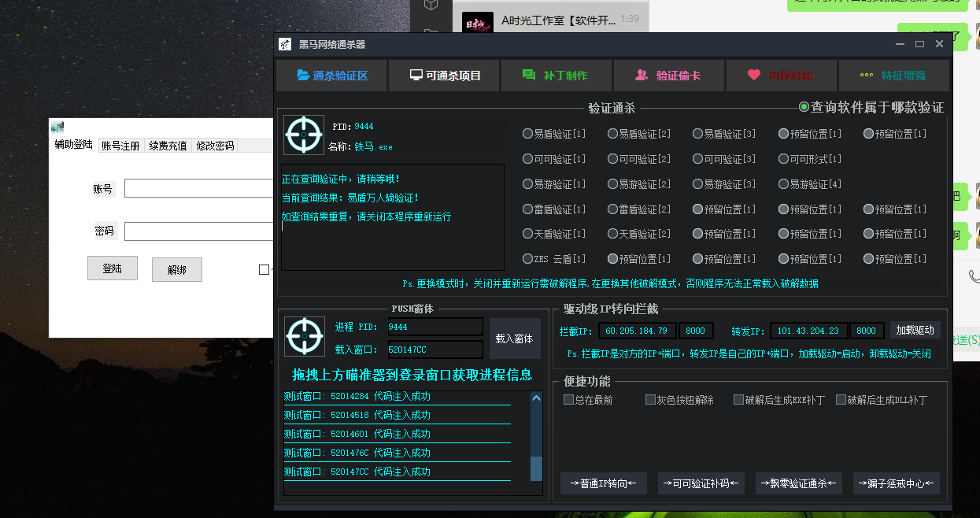Viewport: 980px width, 518px height.
Task: Switch to the 账号注册 tab
Action: coord(120,145)
